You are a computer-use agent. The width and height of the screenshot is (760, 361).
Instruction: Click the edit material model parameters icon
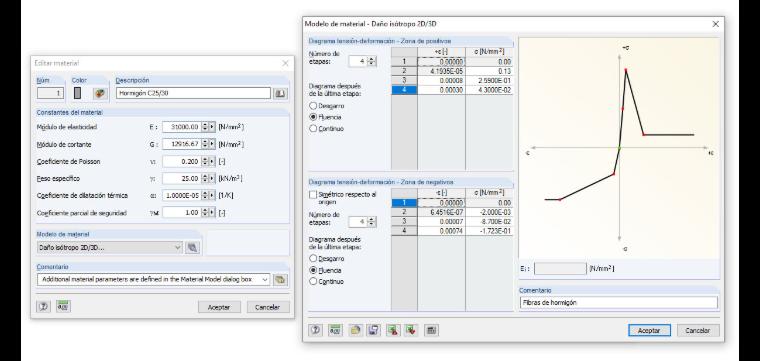pyautogui.click(x=192, y=248)
